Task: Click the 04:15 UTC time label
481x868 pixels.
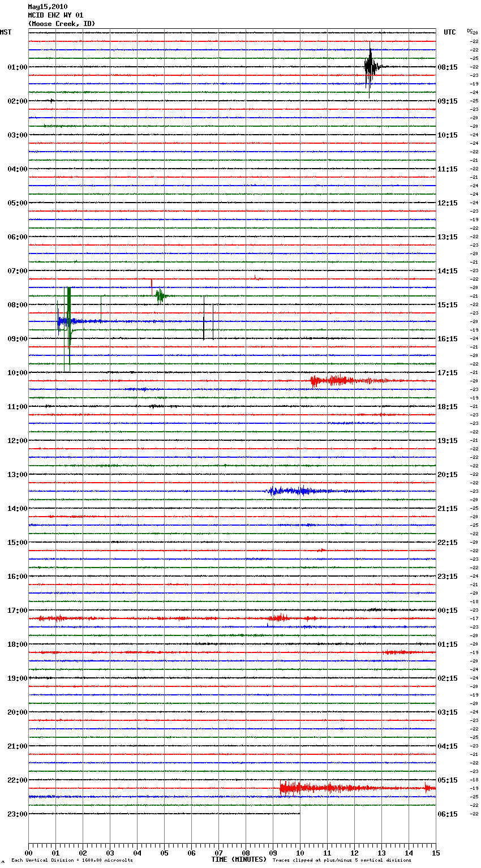Action: (448, 746)
